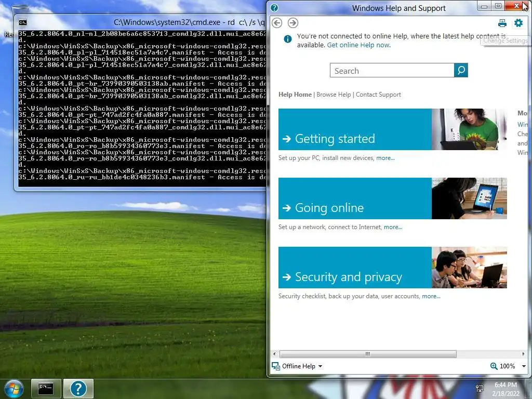This screenshot has height=399, width=532.
Task: Click the Security and privacy photo thumbnail
Action: tap(469, 268)
